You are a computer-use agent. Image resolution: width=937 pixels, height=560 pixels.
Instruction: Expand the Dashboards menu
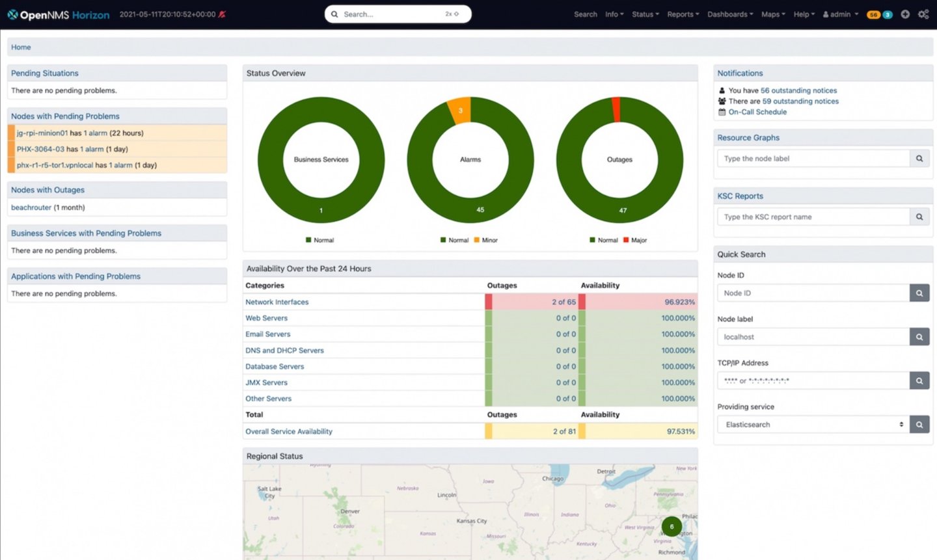point(730,14)
